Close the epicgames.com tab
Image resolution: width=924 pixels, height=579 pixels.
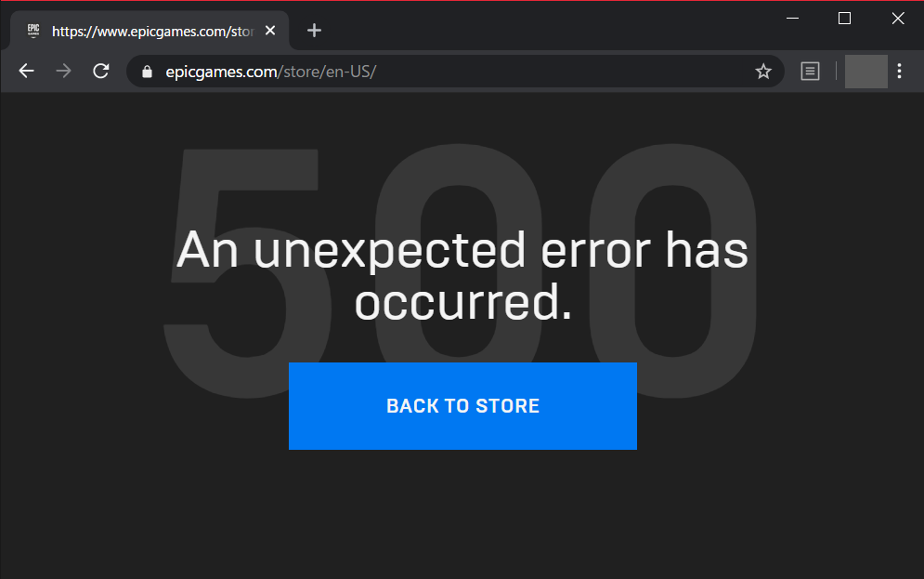[270, 30]
